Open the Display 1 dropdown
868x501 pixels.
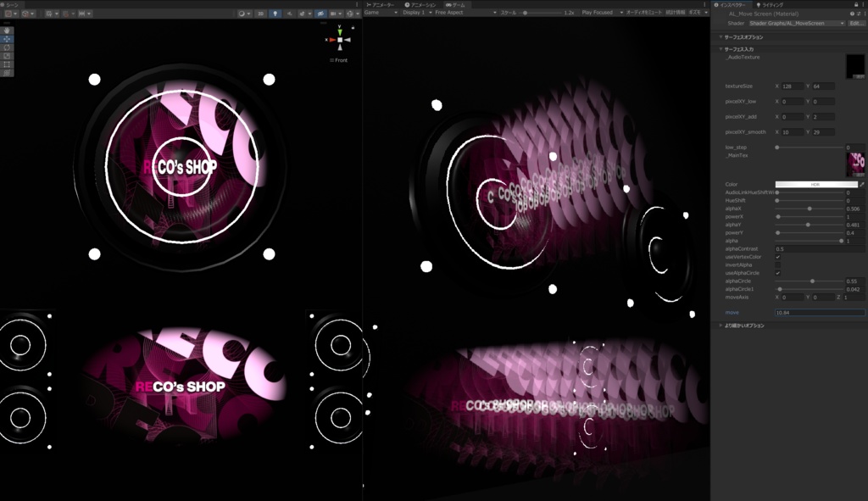pyautogui.click(x=417, y=12)
